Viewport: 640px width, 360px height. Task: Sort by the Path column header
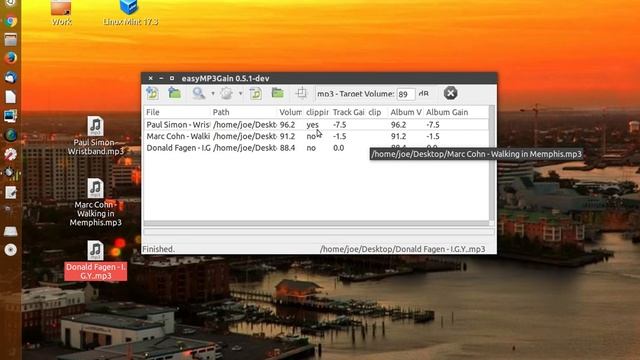[x=244, y=112]
